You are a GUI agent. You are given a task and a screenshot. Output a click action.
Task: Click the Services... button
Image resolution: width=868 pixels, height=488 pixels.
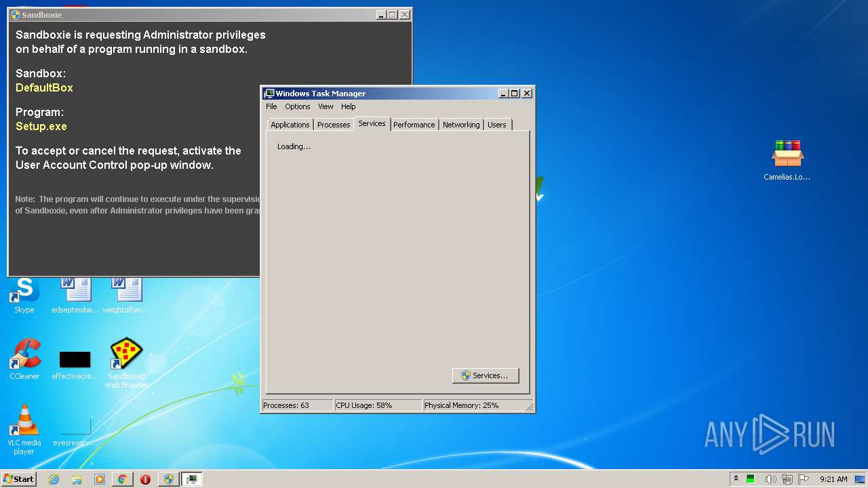(x=486, y=375)
